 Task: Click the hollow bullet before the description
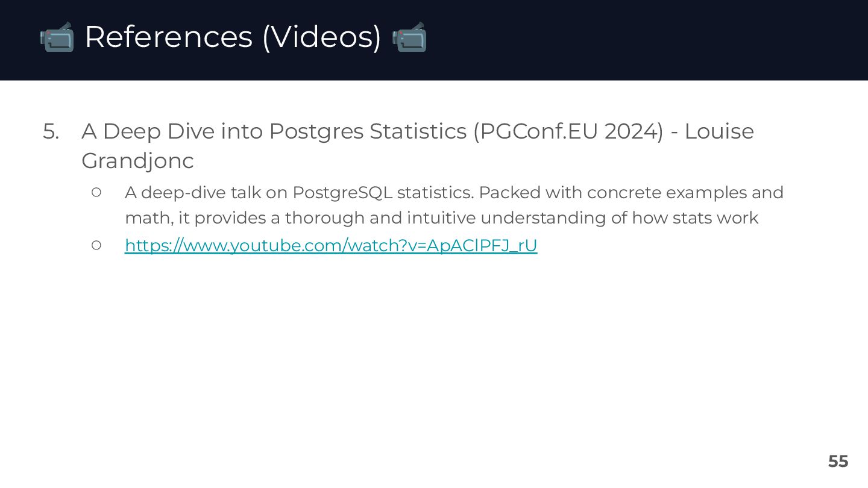point(96,193)
